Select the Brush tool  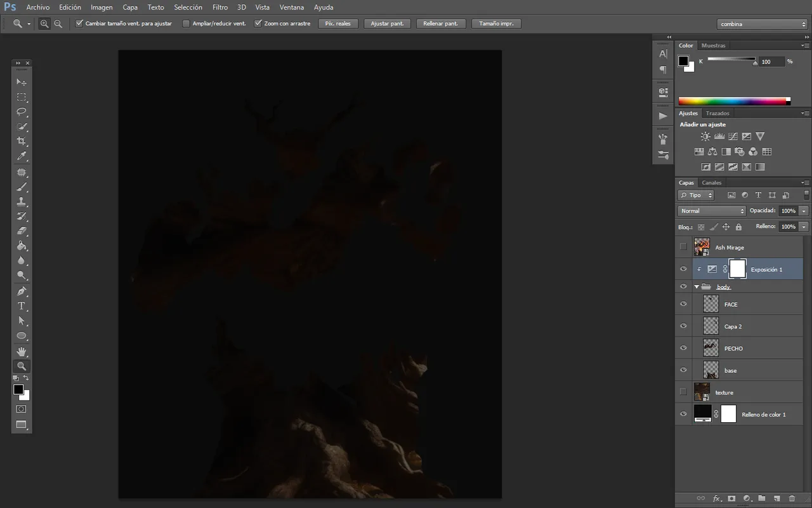coord(22,187)
